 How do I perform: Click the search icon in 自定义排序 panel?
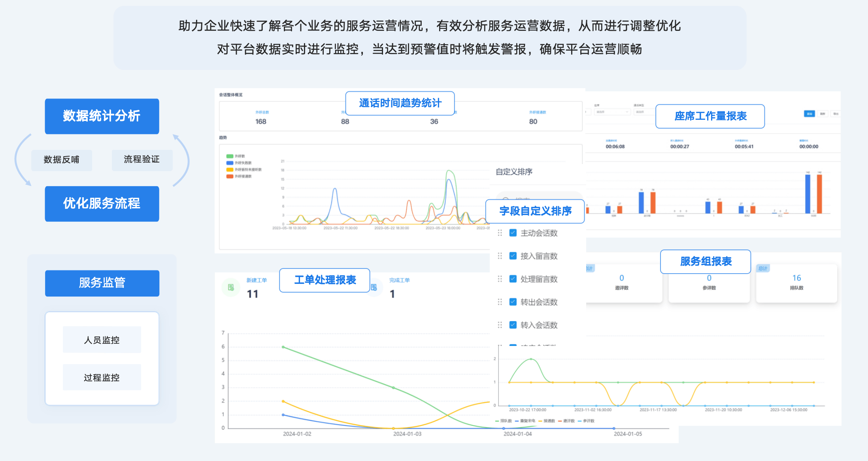pyautogui.click(x=506, y=198)
